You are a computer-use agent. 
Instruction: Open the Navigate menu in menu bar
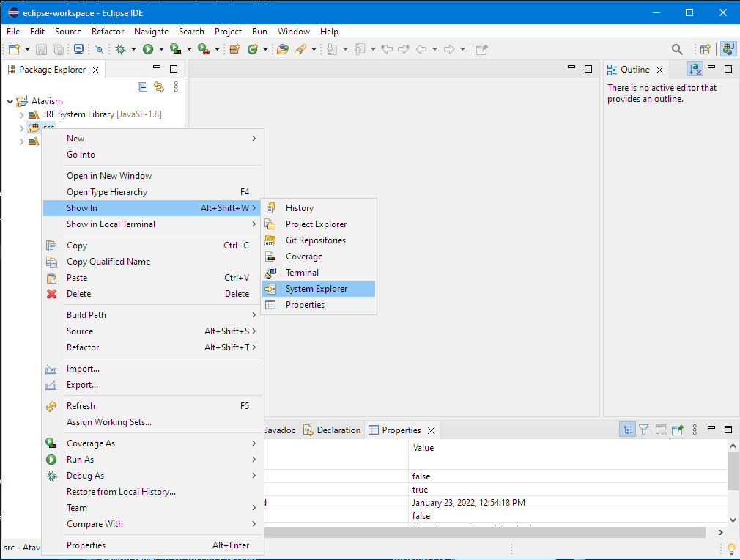coord(151,32)
